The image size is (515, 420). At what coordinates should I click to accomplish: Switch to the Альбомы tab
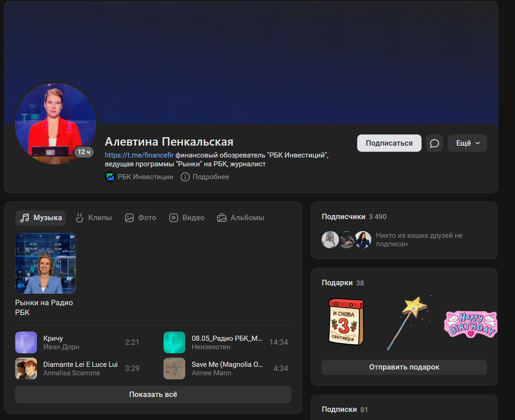[241, 218]
